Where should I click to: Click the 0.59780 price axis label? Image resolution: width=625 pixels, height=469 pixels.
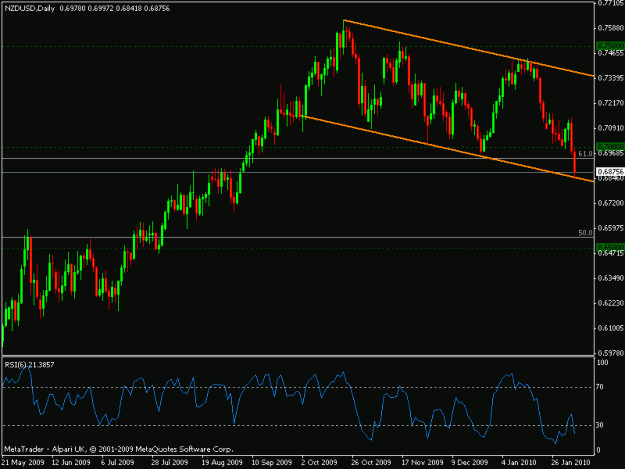pos(611,353)
